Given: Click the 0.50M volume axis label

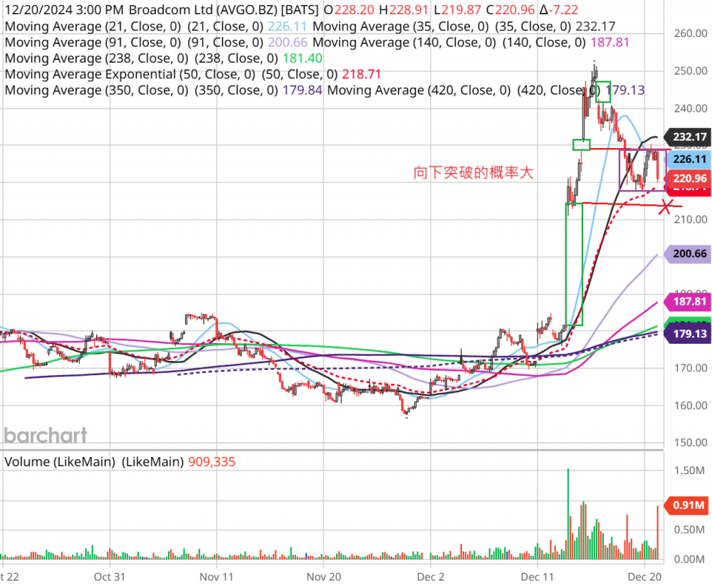Looking at the screenshot, I should [x=689, y=530].
